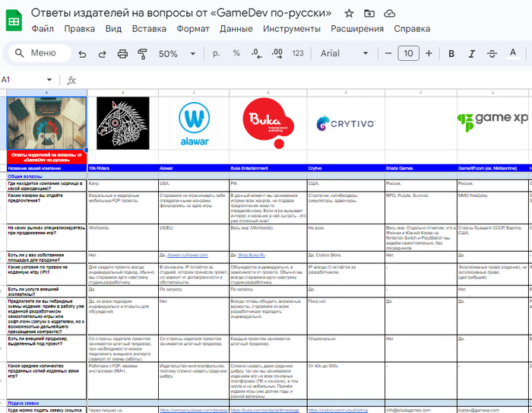Undo the last action
Image resolution: width=532 pixels, height=413 pixels.
[x=82, y=54]
